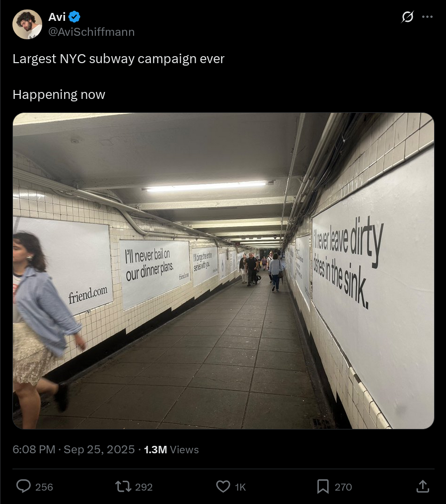
Task: Open the Sep 25, 2025 date link
Action: coord(99,449)
